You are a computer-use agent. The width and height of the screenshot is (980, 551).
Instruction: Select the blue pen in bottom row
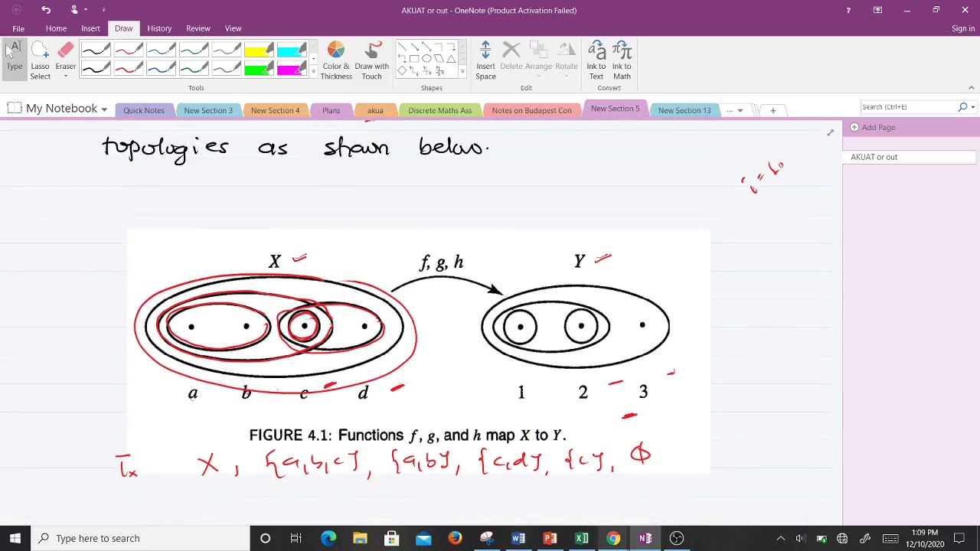(162, 69)
